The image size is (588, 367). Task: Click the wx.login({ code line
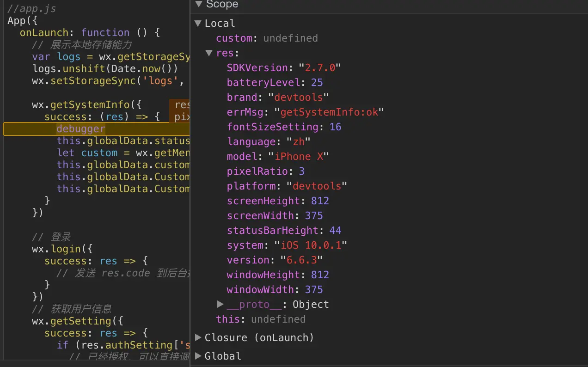pos(62,249)
